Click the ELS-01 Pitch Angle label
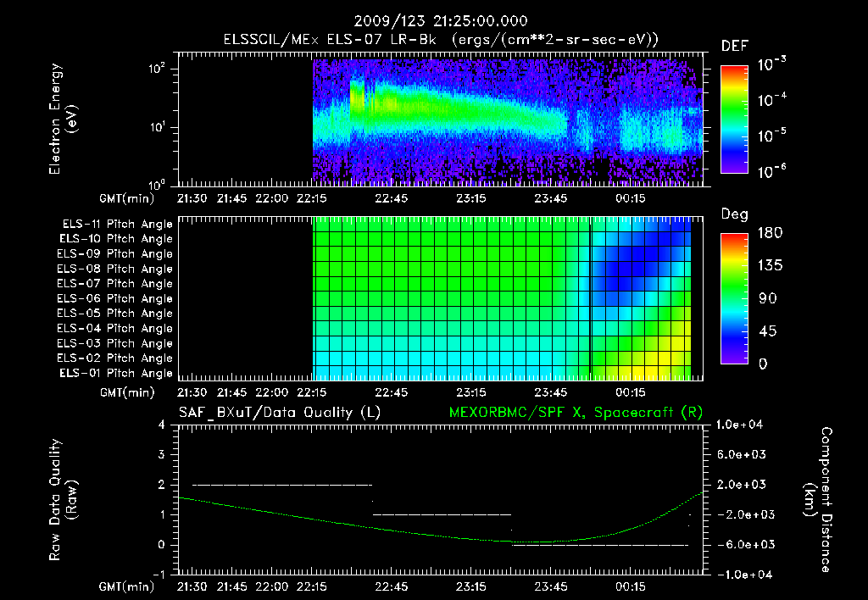Image resolution: width=868 pixels, height=600 pixels. tap(116, 373)
